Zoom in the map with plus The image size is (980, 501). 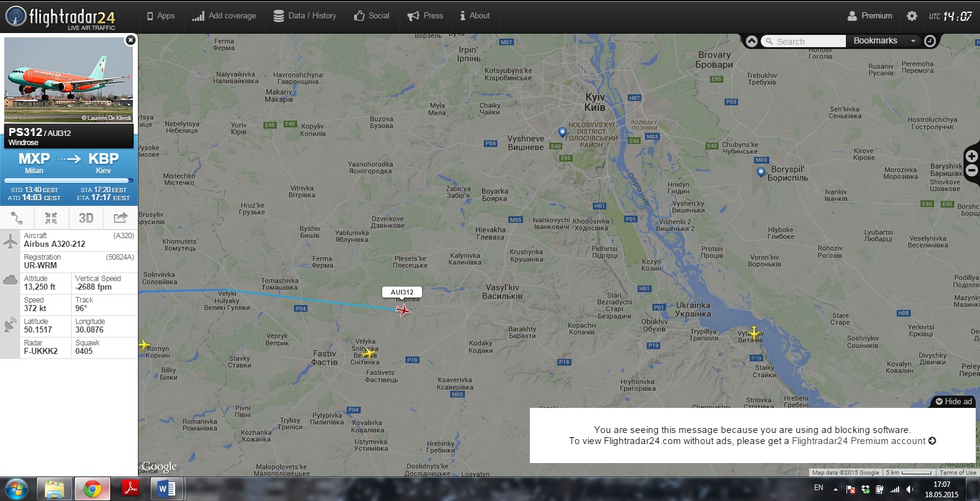(x=971, y=156)
